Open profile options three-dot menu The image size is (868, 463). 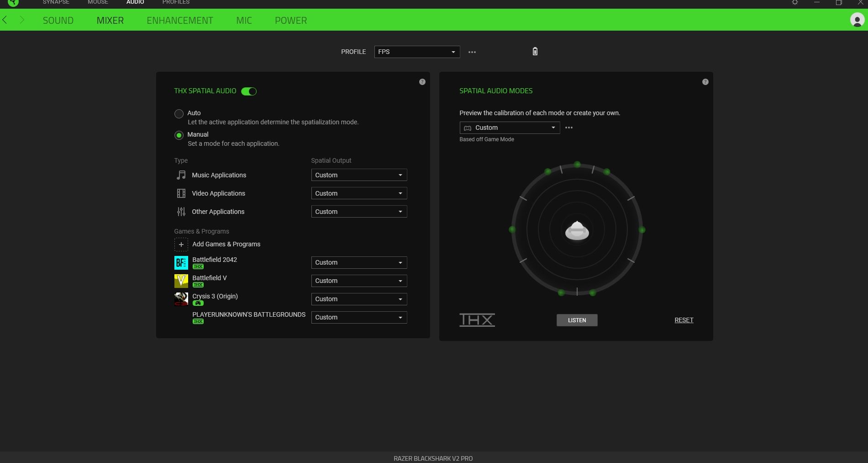tap(472, 52)
